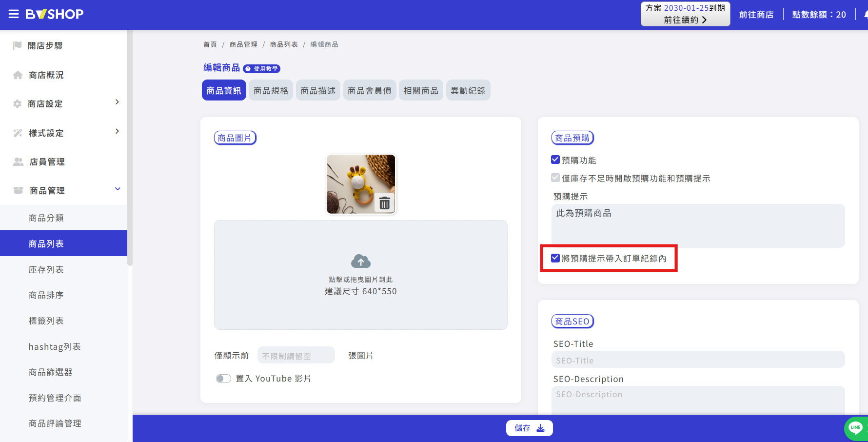Image resolution: width=868 pixels, height=442 pixels.
Task: Go to 前往商店 link
Action: [756, 15]
